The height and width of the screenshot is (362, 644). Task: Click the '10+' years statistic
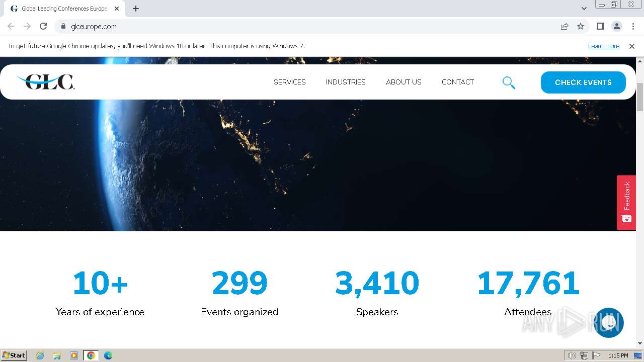pos(100,283)
